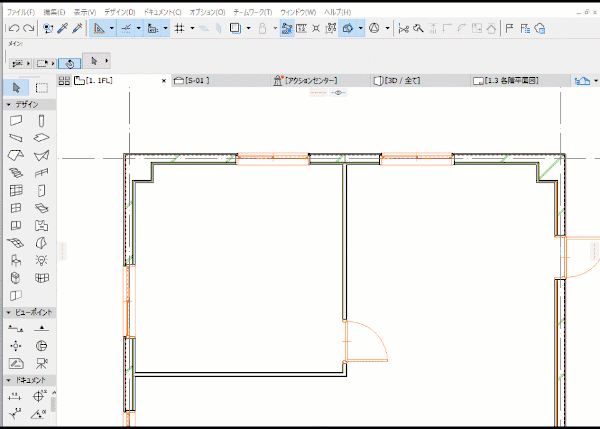Image resolution: width=600 pixels, height=429 pixels.
Task: Close the [1. 1FL] tab
Action: tap(163, 79)
